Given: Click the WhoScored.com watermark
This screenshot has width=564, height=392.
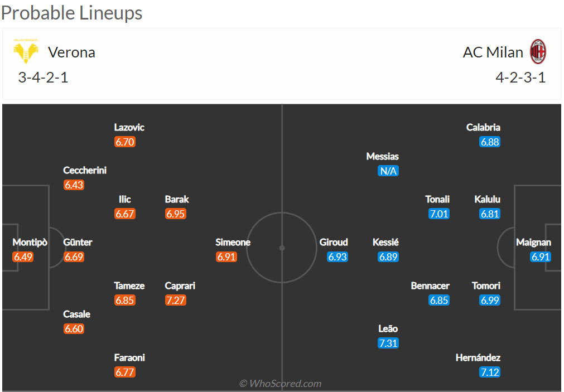Looking at the screenshot, I should click(x=281, y=384).
